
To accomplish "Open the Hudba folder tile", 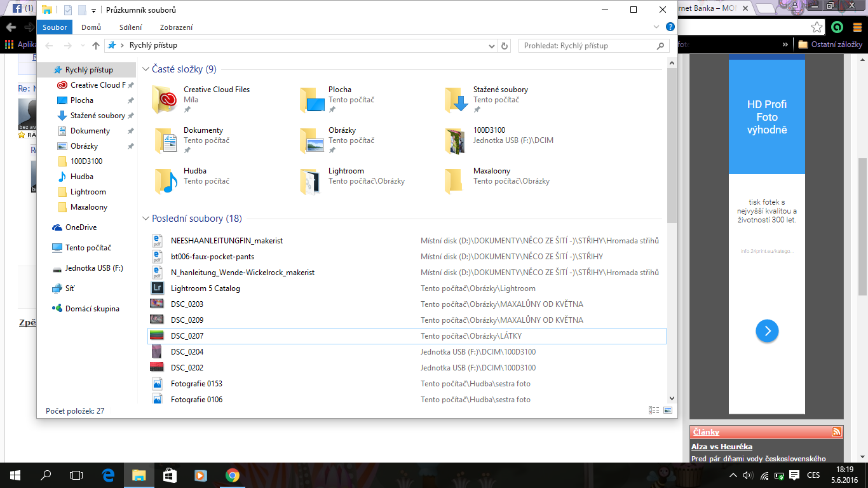I will pos(191,181).
